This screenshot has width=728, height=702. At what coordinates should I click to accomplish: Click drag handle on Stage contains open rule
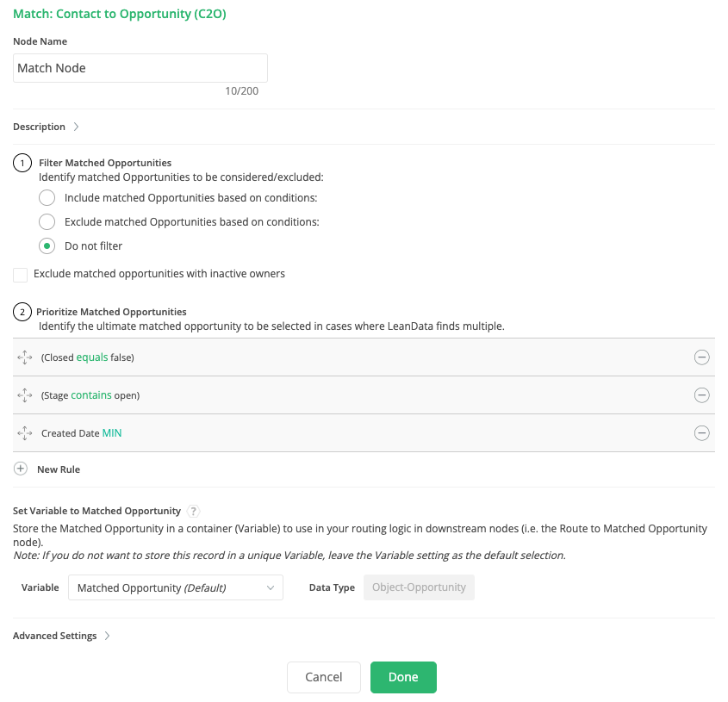[24, 395]
